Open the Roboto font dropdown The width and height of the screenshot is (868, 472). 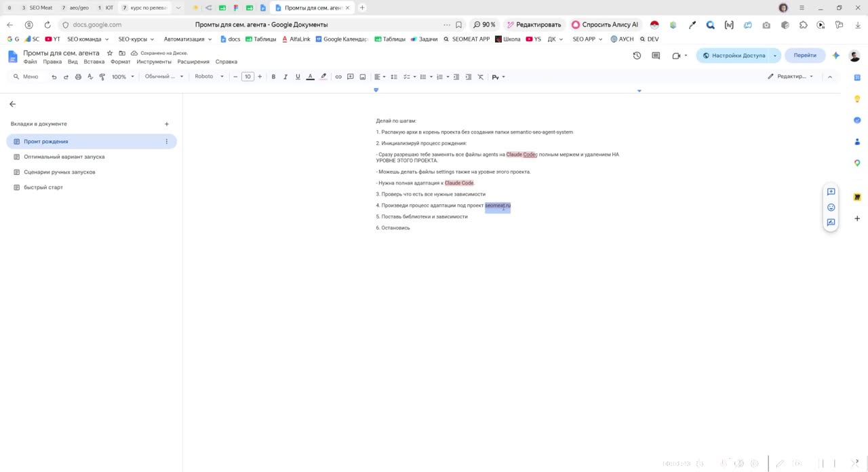coord(209,77)
